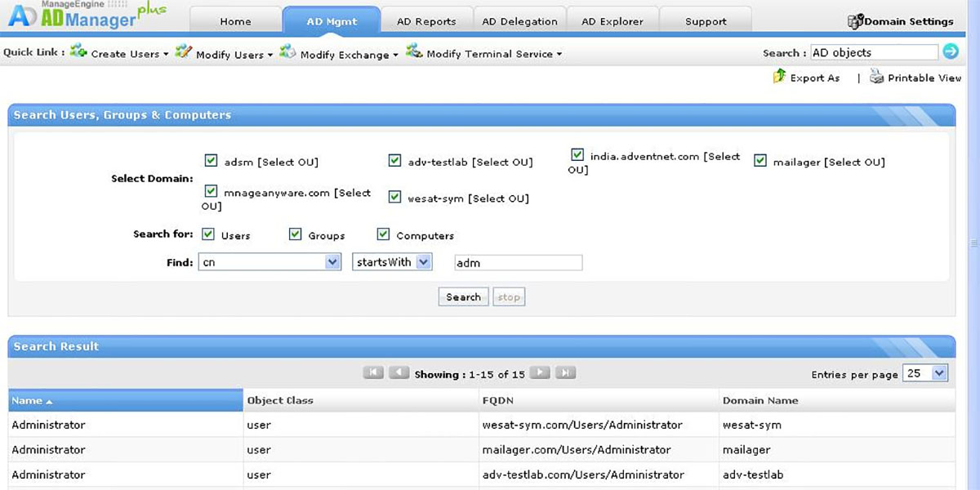Disable searching for Groups
The image size is (980, 490).
click(295, 234)
